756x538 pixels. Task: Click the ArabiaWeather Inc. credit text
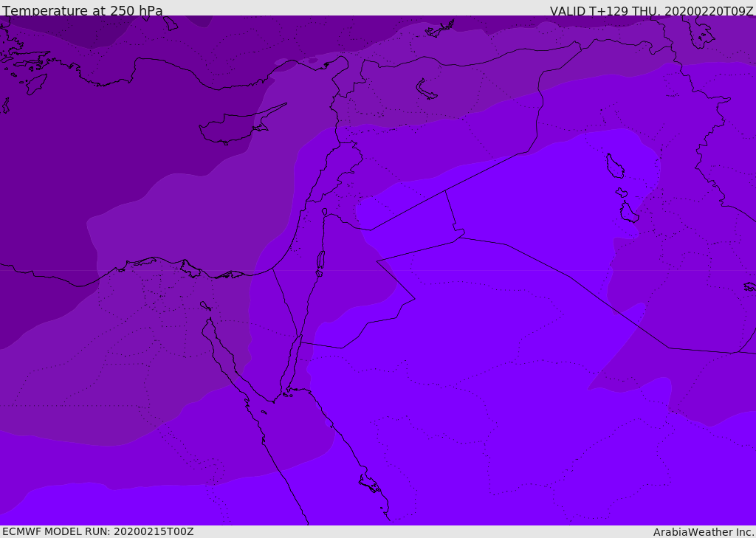pyautogui.click(x=704, y=531)
